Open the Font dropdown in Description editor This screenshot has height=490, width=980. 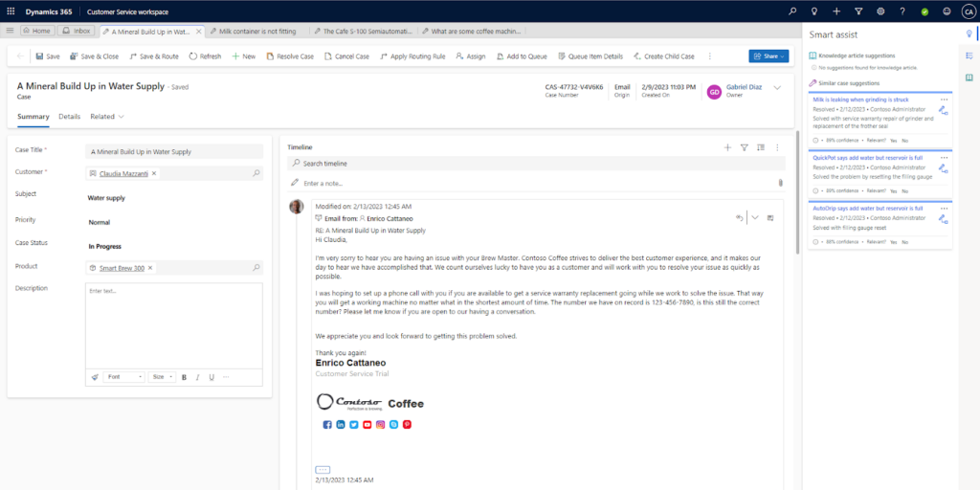(124, 377)
